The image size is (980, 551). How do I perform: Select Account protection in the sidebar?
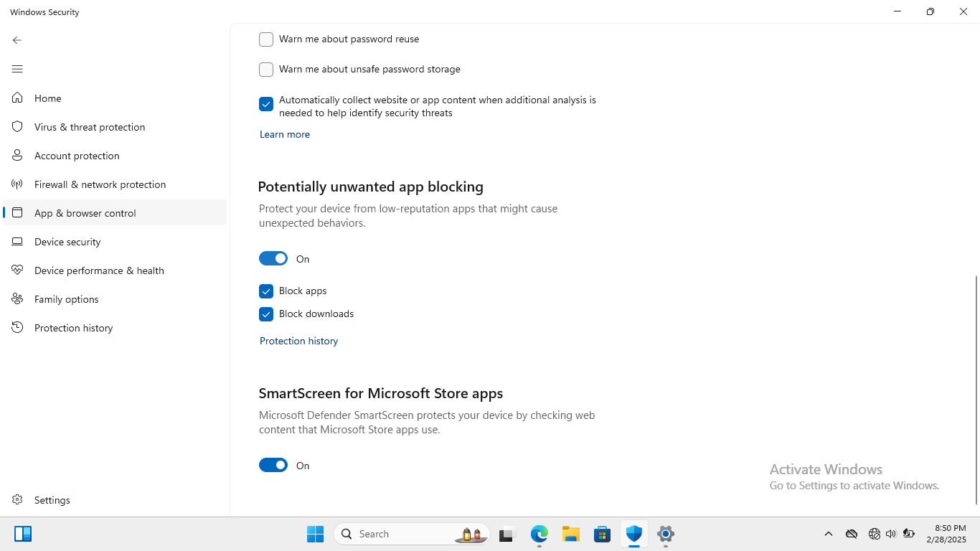coord(77,156)
